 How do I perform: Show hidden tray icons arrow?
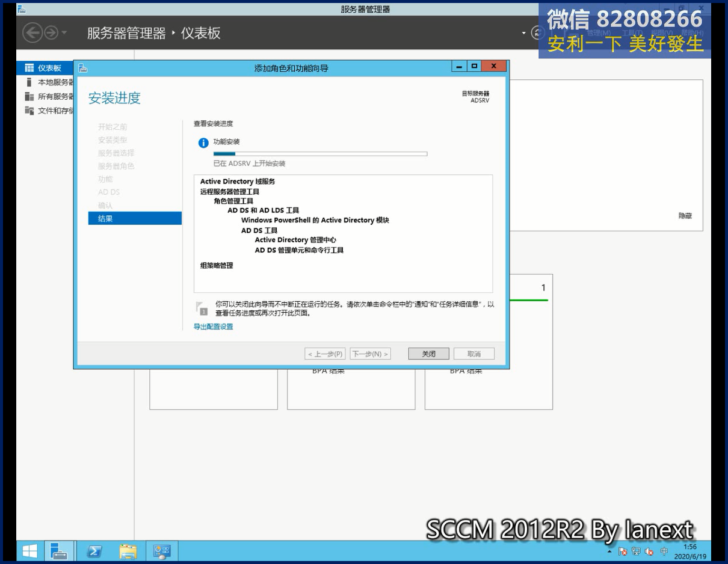(x=609, y=551)
